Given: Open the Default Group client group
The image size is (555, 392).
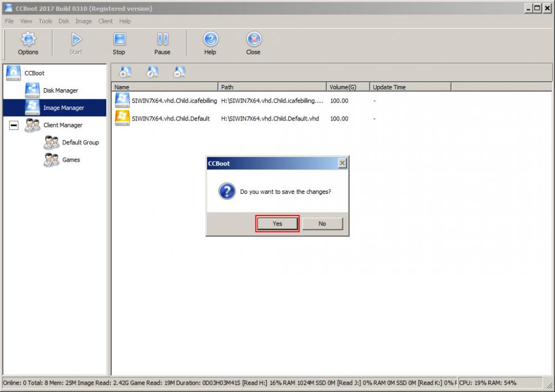Looking at the screenshot, I should pos(81,142).
